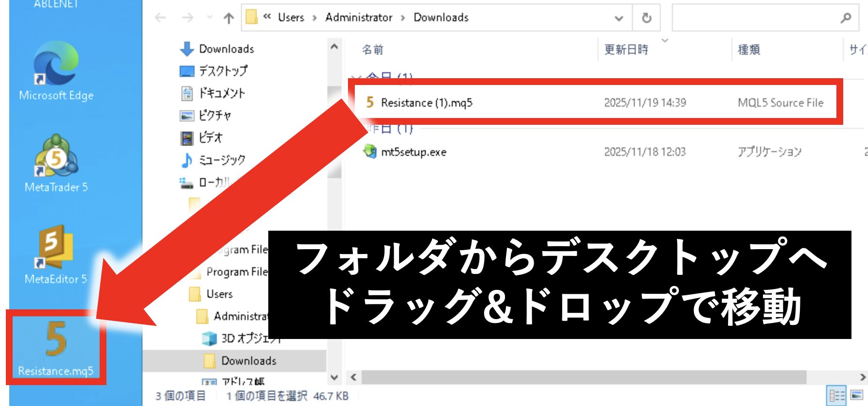
Task: Open Downloads in quick access pane
Action: pos(226,49)
